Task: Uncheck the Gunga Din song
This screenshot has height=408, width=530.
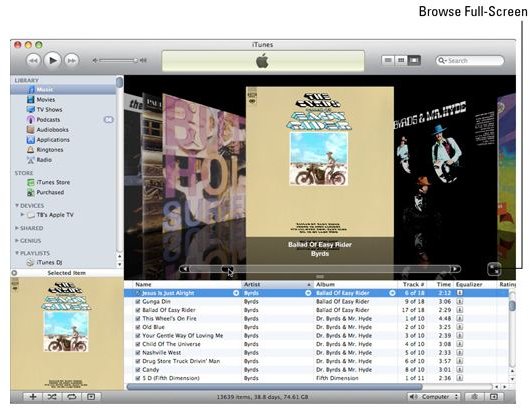Action: coord(138,302)
